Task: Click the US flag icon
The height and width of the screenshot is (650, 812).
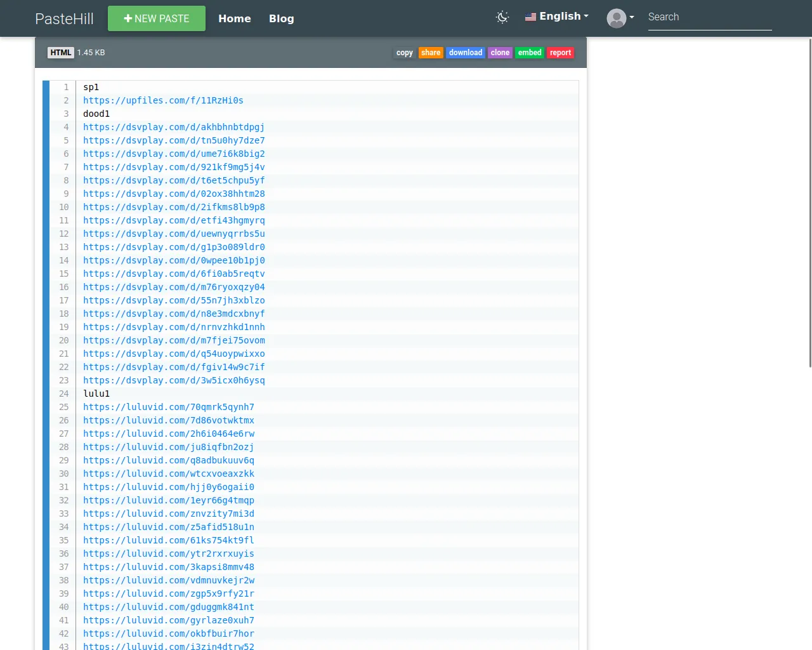Action: pyautogui.click(x=530, y=17)
